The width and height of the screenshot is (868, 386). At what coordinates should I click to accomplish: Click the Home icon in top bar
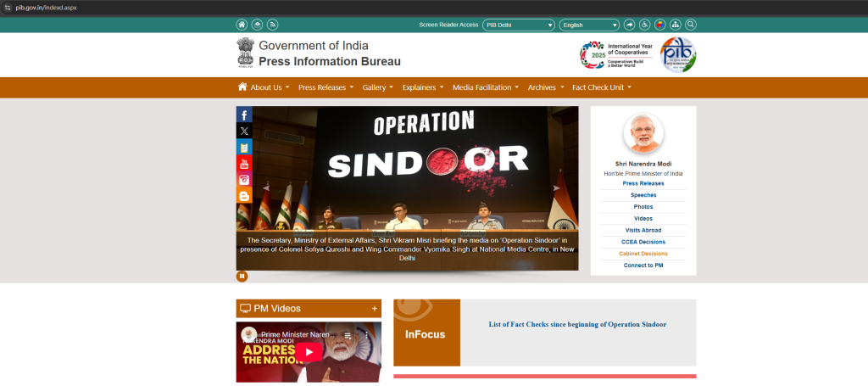pyautogui.click(x=242, y=25)
